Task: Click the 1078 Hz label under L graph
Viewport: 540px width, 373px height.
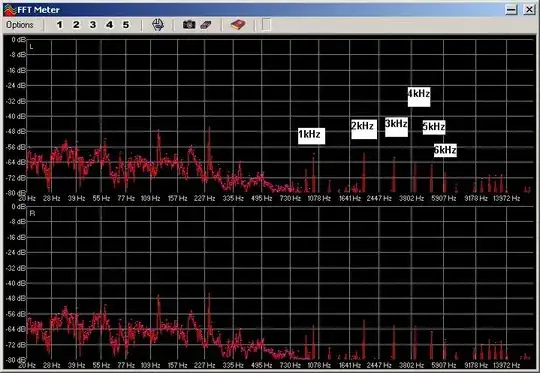Action: (x=319, y=198)
